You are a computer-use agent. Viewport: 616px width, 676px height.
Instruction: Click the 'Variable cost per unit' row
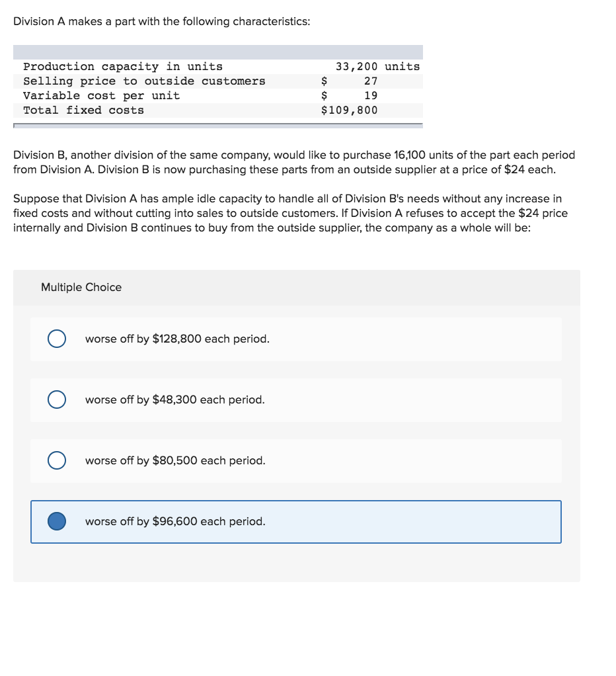point(101,95)
